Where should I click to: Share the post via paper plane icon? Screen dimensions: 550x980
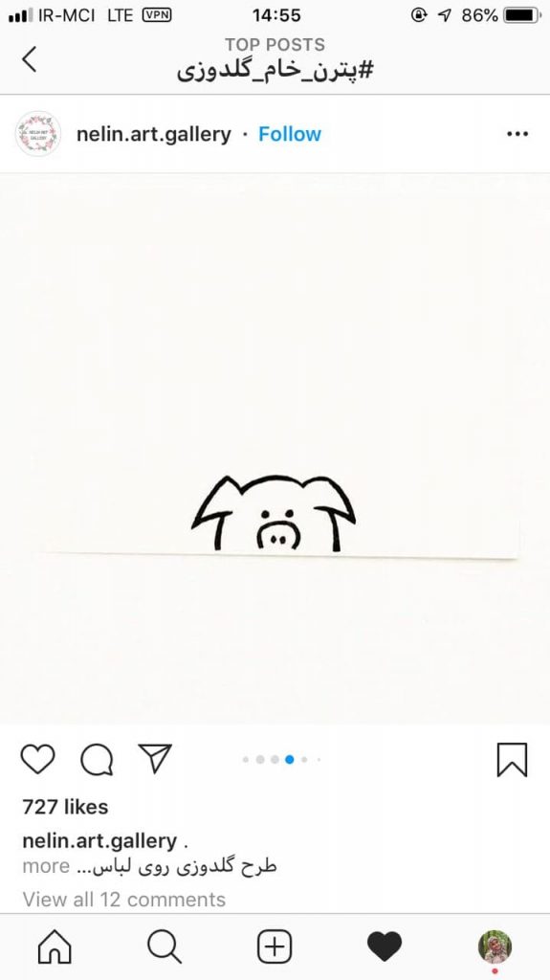pyautogui.click(x=155, y=759)
